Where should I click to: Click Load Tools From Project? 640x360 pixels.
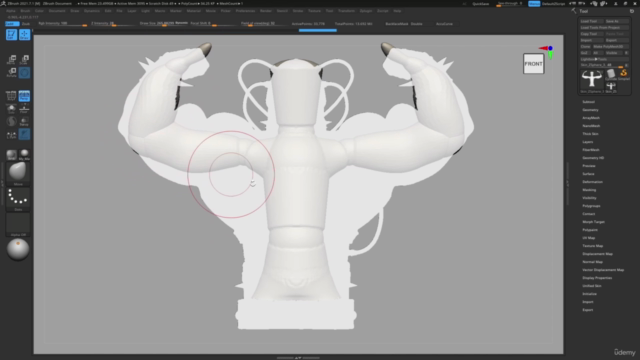point(604,27)
